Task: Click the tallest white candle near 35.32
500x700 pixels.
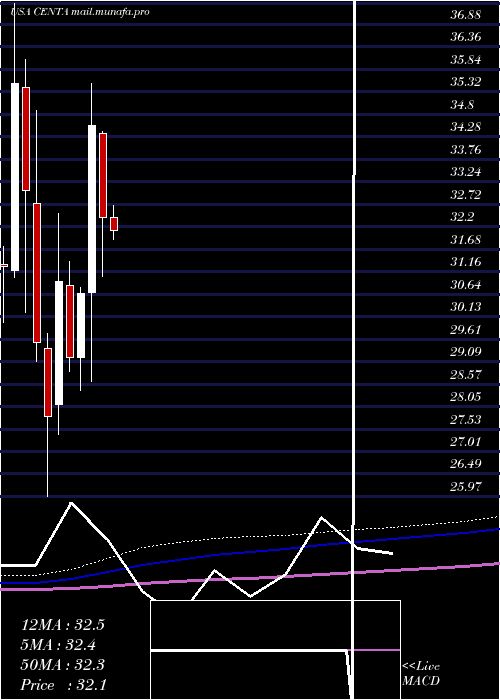Action: coord(15,177)
